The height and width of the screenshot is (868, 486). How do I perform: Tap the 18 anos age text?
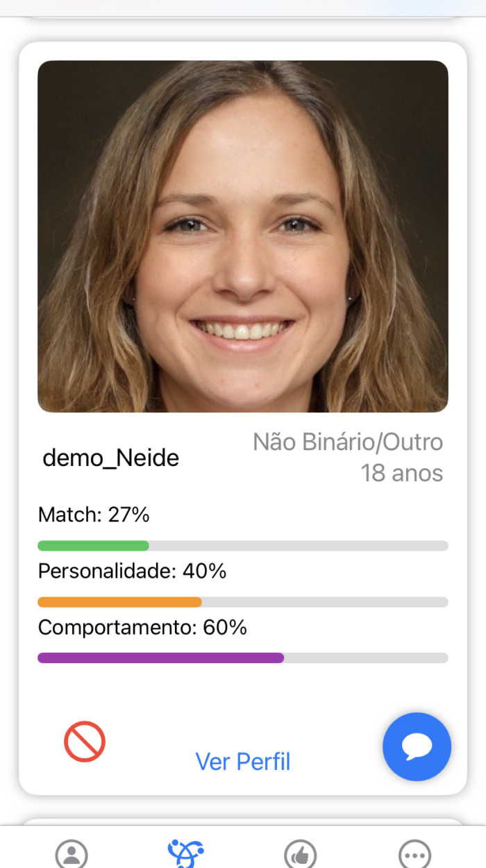(x=401, y=473)
